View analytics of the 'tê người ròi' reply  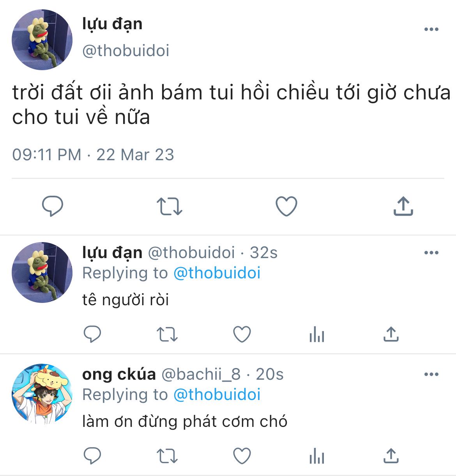point(316,334)
